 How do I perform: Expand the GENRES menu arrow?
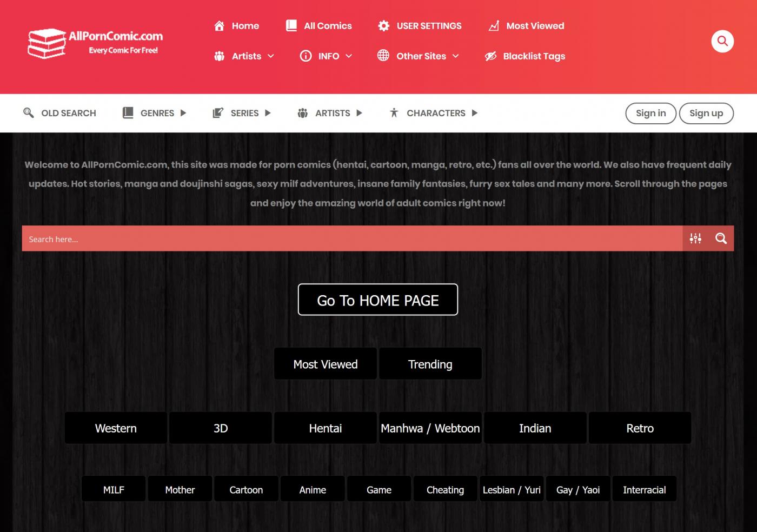pyautogui.click(x=183, y=113)
